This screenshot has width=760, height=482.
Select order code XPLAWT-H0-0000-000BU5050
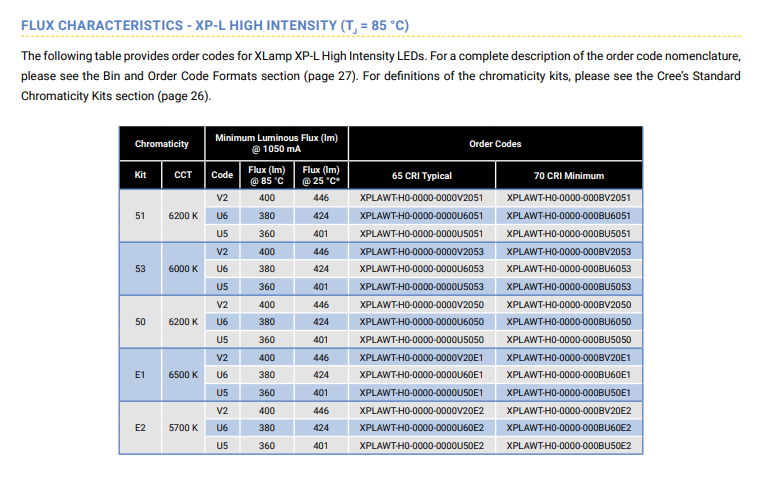[569, 339]
